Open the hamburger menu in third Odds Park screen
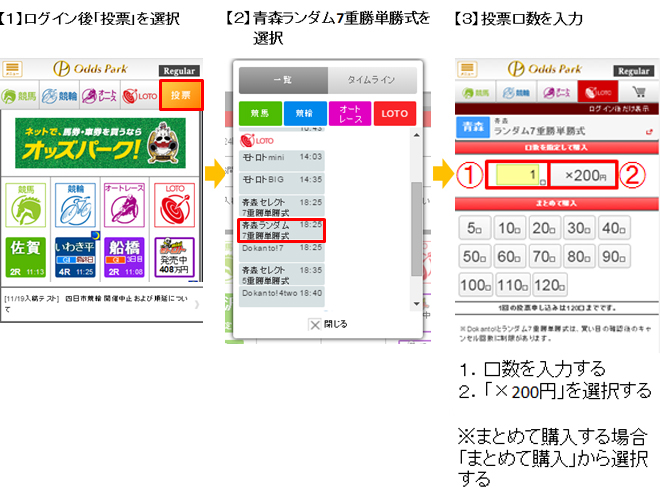Image resolution: width=660 pixels, height=500 pixels. click(467, 69)
